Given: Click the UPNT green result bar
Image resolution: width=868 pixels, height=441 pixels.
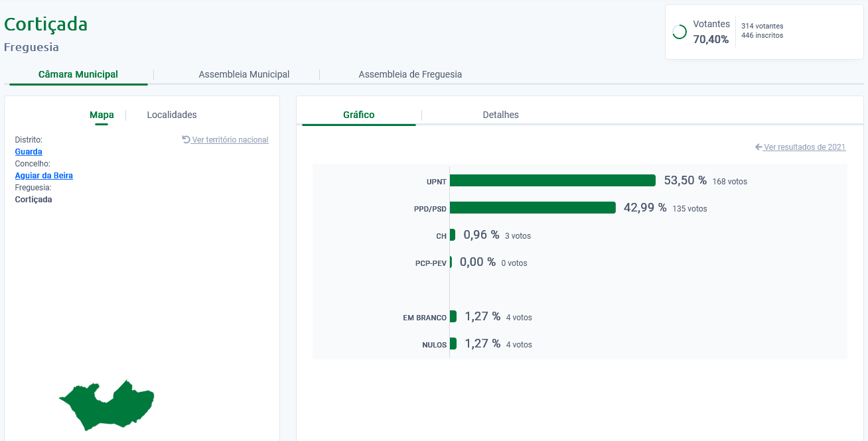Looking at the screenshot, I should [552, 180].
